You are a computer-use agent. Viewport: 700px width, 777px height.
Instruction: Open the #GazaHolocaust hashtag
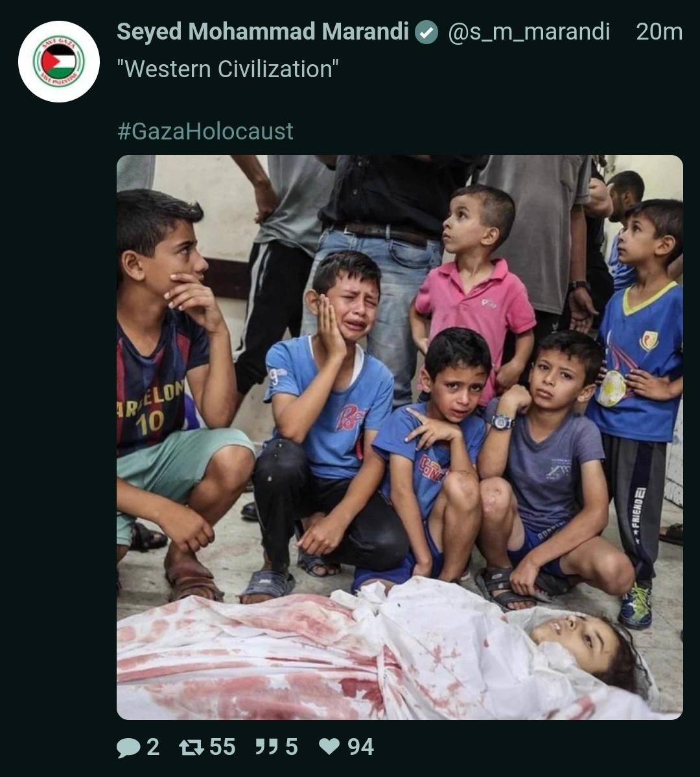point(205,132)
